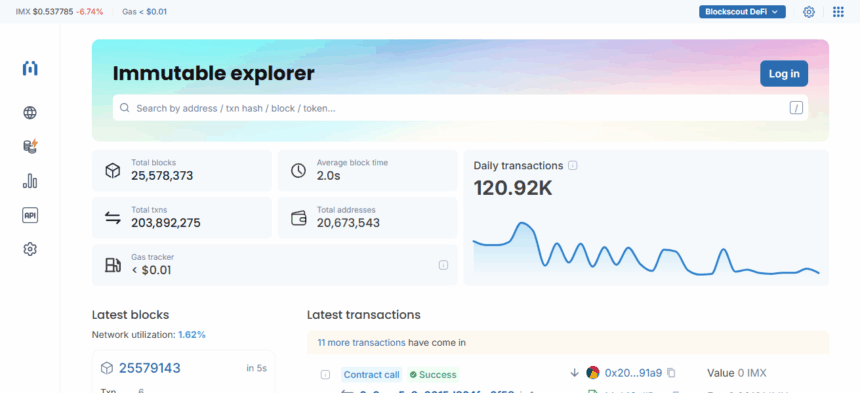Viewport: 860px width, 393px height.
Task: Open the Charts & stats bar-chart icon
Action: click(30, 181)
